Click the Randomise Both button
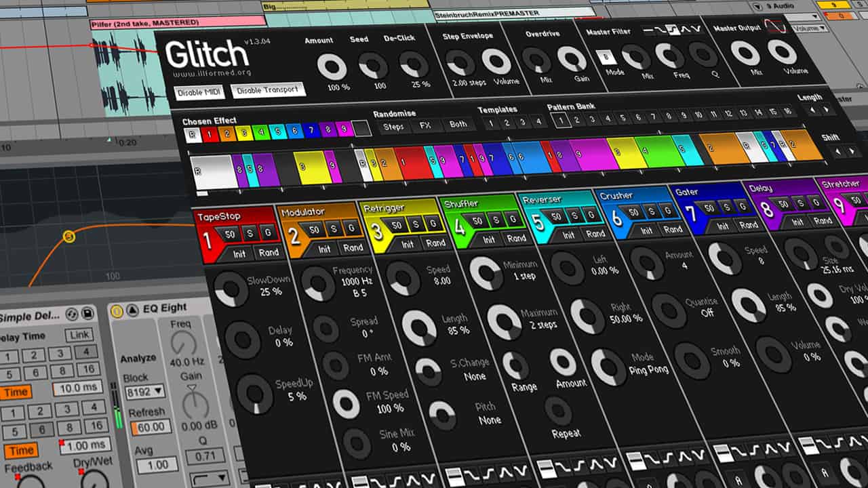 tap(458, 124)
